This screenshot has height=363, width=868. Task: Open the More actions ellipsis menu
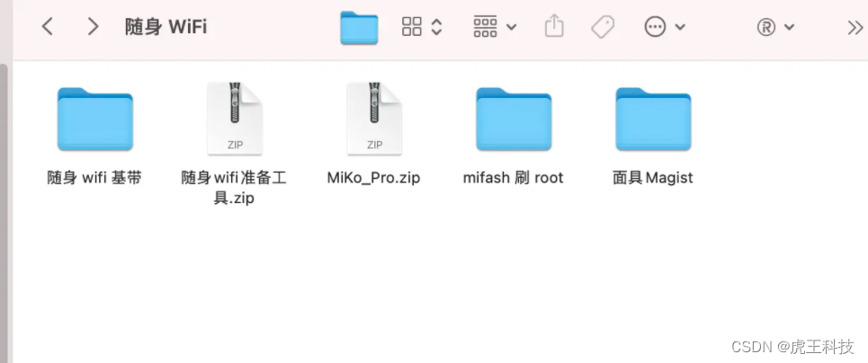click(x=655, y=27)
